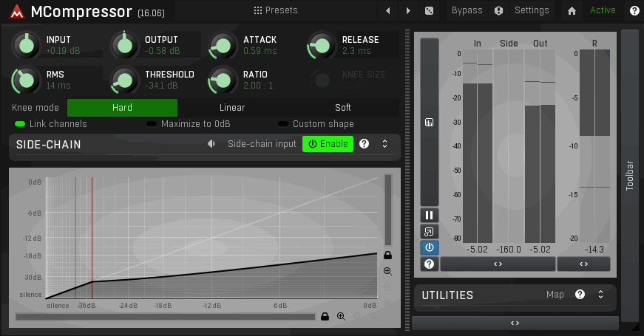The width and height of the screenshot is (644, 336).
Task: Click the OUTPUT gain knob
Action: [x=125, y=45]
